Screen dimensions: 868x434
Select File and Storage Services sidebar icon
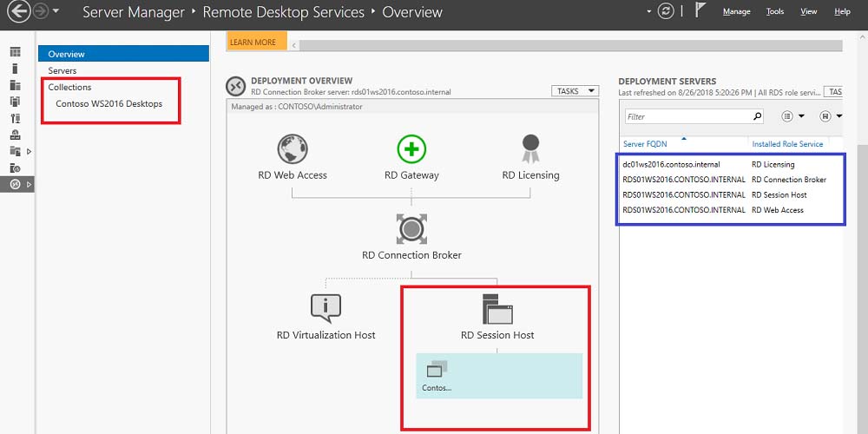[15, 151]
